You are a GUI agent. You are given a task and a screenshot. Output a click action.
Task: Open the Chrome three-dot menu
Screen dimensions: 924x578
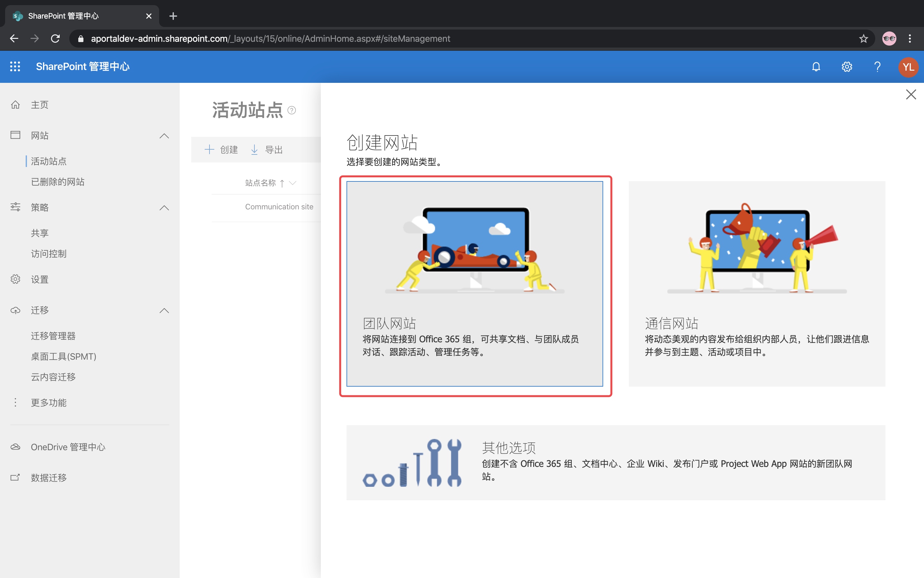[x=910, y=39]
